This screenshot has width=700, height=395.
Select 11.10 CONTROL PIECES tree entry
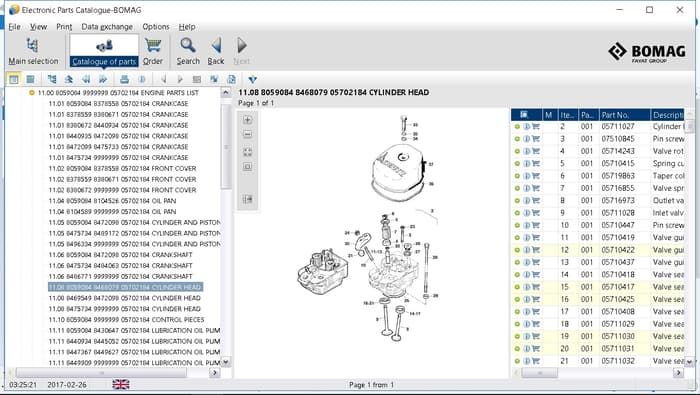pyautogui.click(x=126, y=320)
